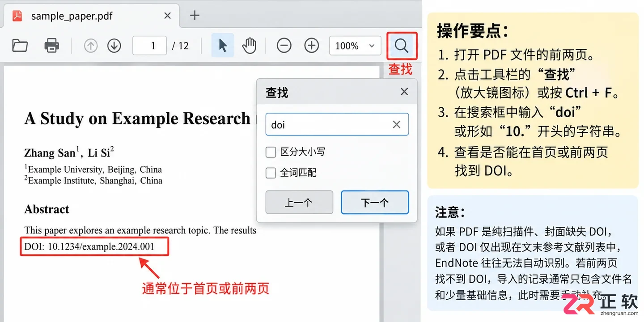Select the arrow cursor selection tool
Image resolution: width=644 pixels, height=322 pixels.
click(x=223, y=46)
